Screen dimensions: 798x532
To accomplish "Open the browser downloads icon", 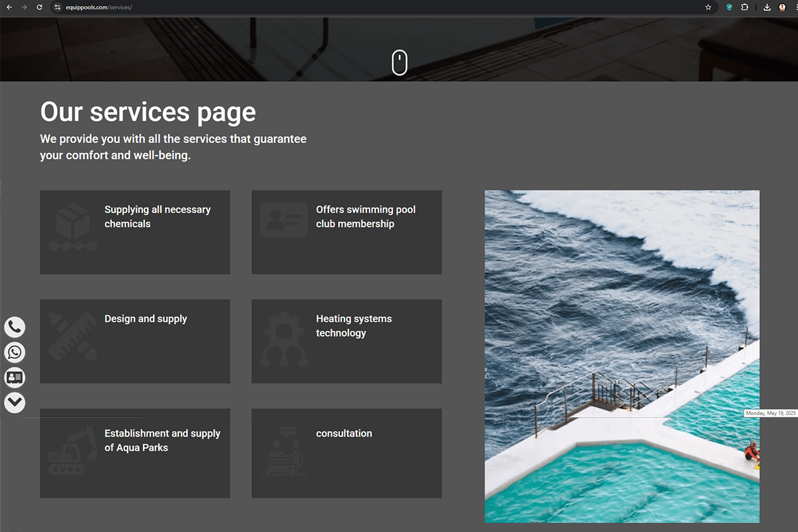I will pos(767,7).
